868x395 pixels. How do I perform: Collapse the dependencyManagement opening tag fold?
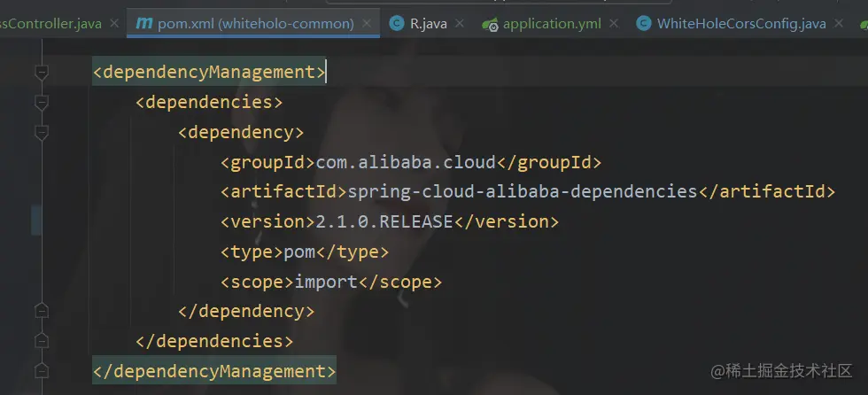coord(42,73)
